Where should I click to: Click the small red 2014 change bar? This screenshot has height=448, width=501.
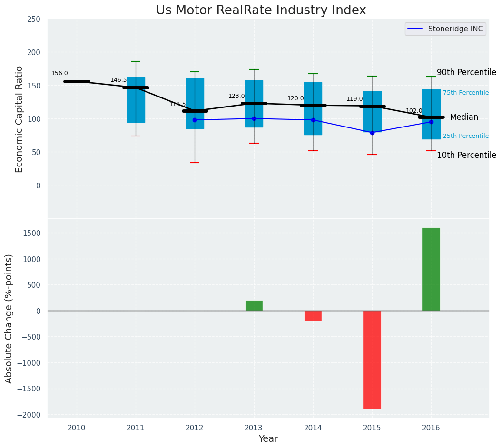[313, 316]
